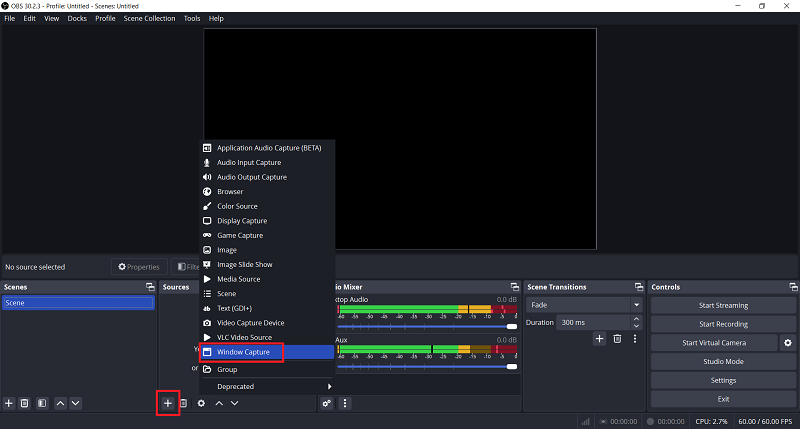The image size is (800, 429).
Task: Edit the Duration 300 ms field
Action: pyautogui.click(x=593, y=322)
